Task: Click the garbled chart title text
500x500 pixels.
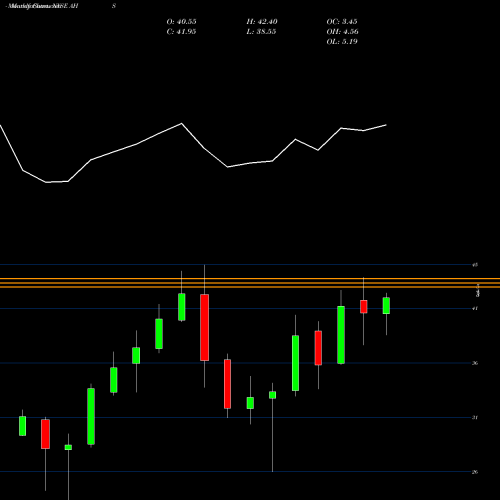Action: pos(43,6)
